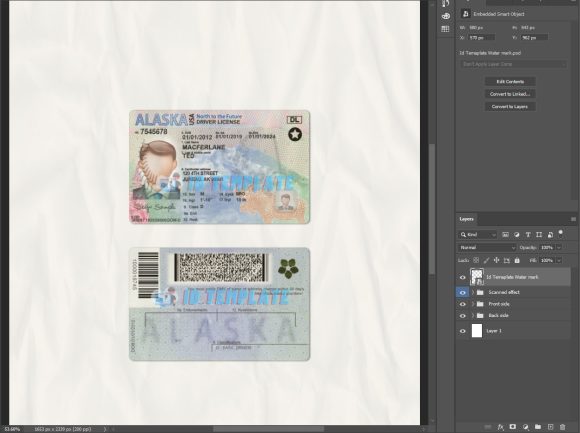This screenshot has height=433, width=580.
Task: Hide the Scanned effect group
Action: 462,292
